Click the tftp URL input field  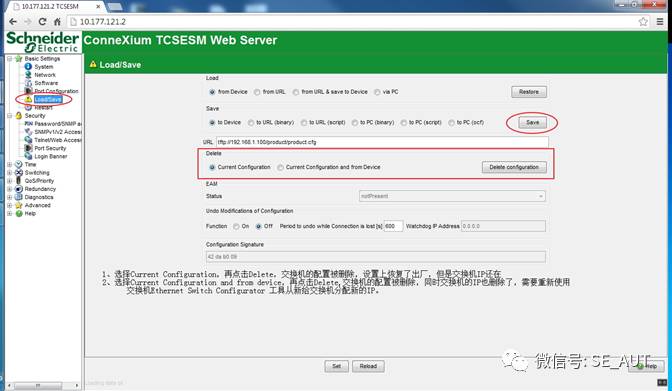click(x=382, y=142)
